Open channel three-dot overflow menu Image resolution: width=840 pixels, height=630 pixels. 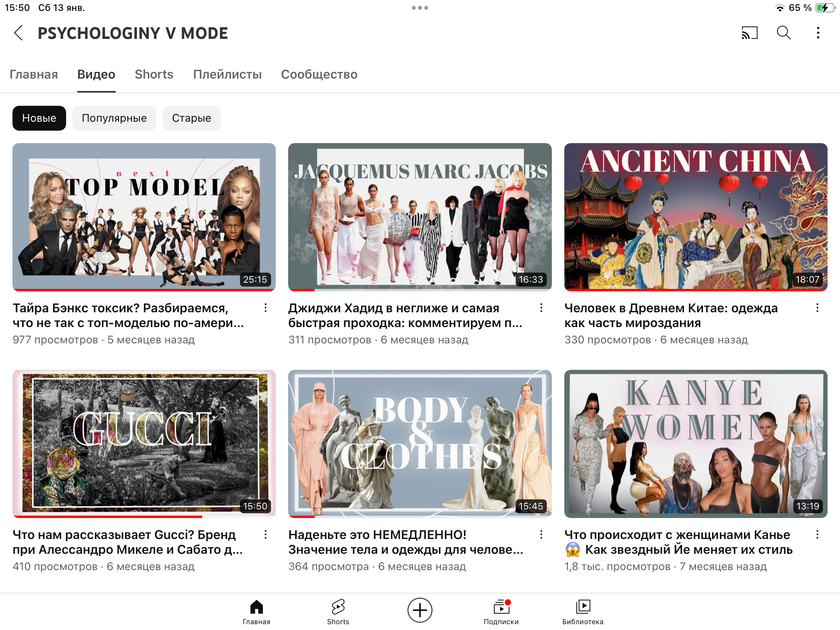coord(818,33)
